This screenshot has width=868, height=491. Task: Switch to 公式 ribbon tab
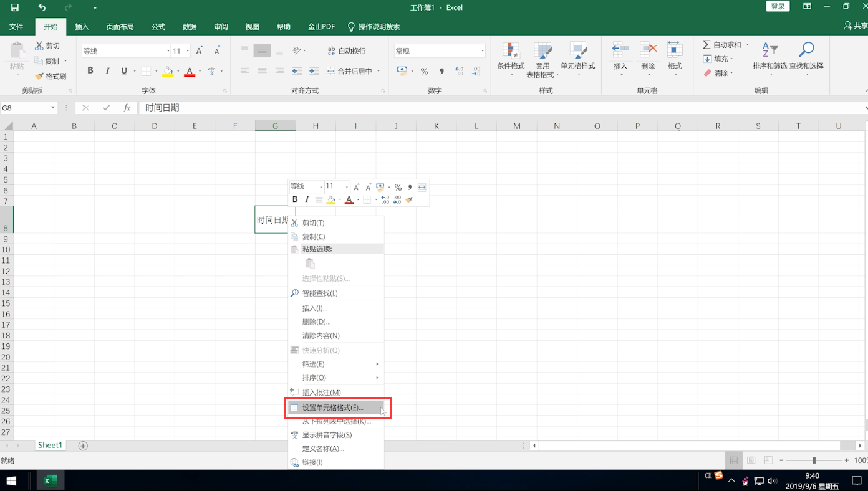(x=158, y=27)
